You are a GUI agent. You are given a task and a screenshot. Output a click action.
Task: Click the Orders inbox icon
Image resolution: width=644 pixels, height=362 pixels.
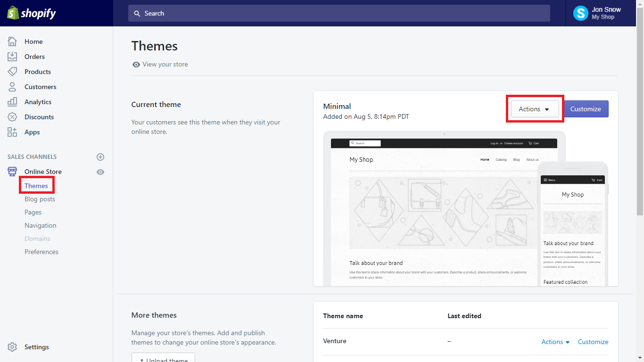click(x=12, y=57)
